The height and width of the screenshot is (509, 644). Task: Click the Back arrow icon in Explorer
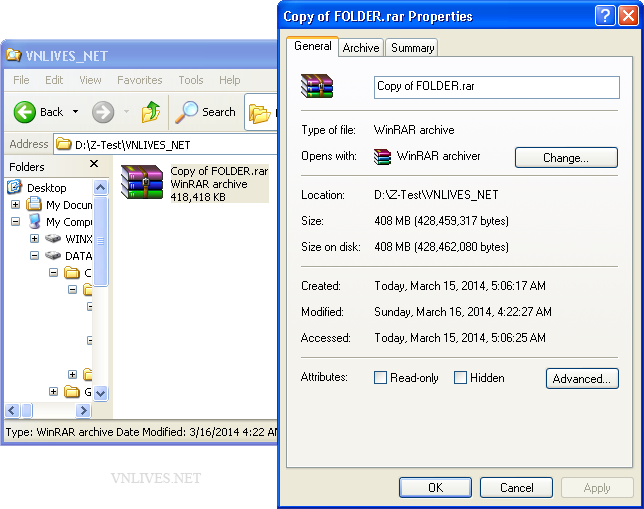click(x=25, y=112)
